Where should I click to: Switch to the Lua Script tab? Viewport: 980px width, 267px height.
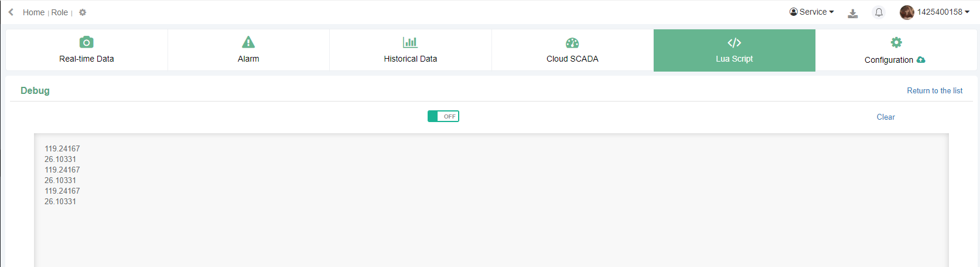click(734, 50)
